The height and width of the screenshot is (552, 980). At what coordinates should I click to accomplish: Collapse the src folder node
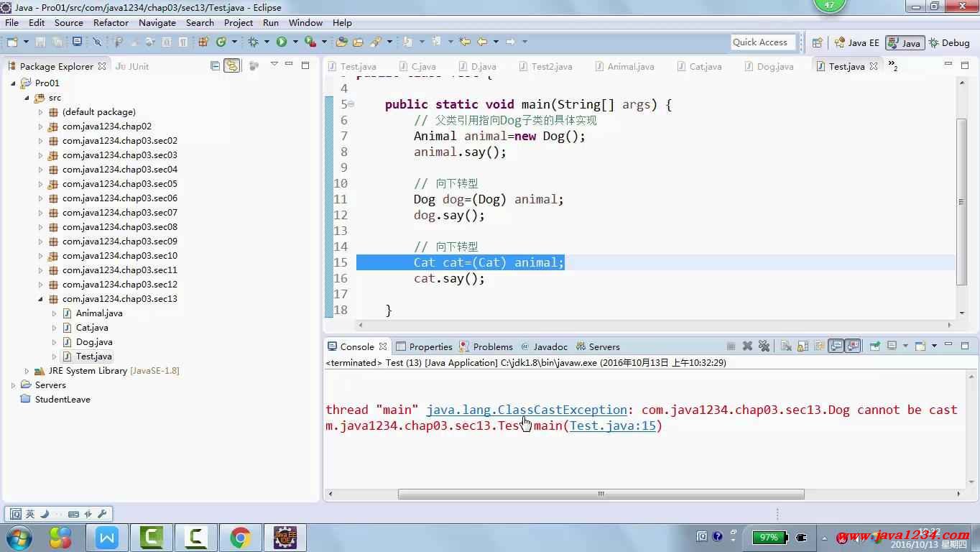(27, 97)
